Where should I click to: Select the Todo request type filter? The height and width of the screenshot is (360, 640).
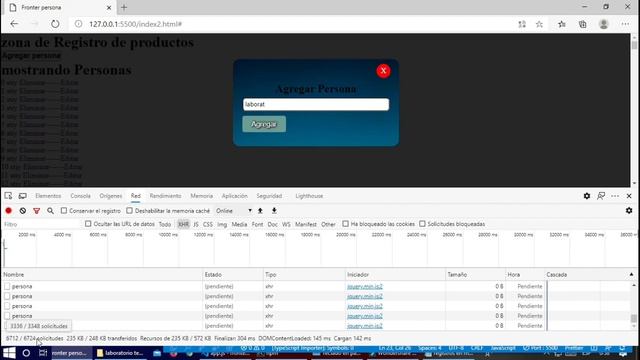click(165, 224)
